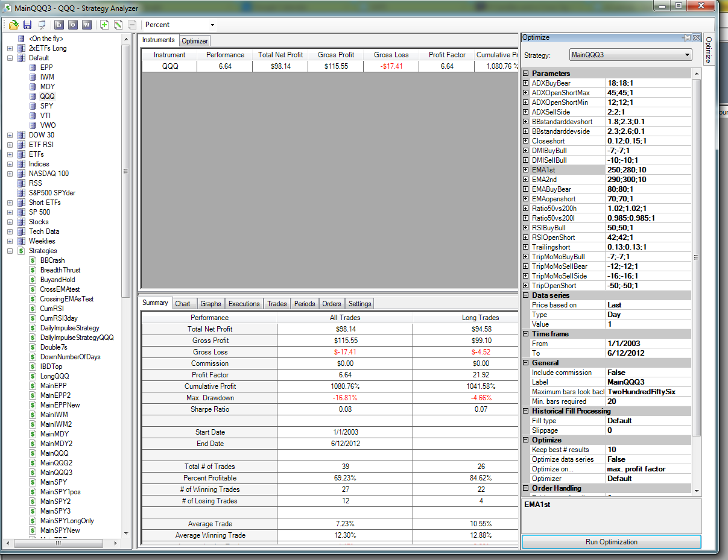This screenshot has width=728, height=560.
Task: Click the SPY instrument icon in tree
Action: pos(33,106)
